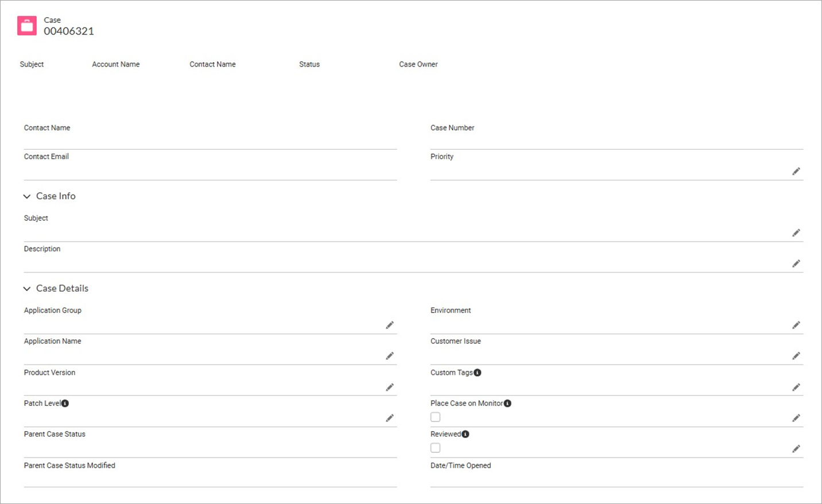This screenshot has height=504, width=822.
Task: Edit Product Version with its pencil icon
Action: [x=390, y=387]
